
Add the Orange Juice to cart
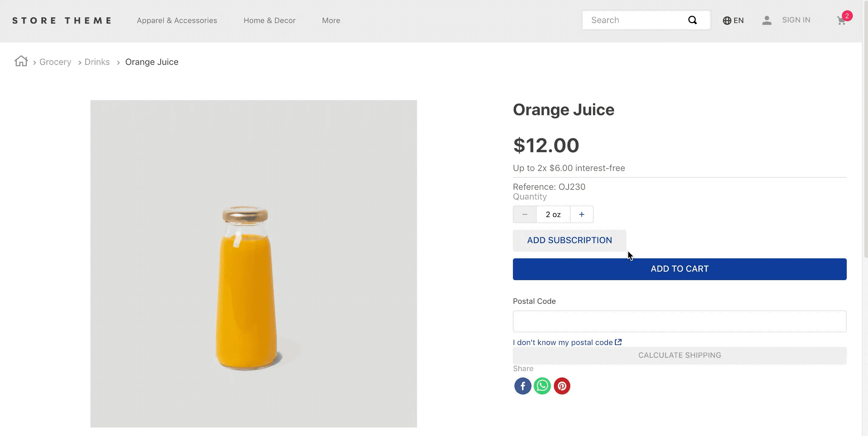[679, 269]
